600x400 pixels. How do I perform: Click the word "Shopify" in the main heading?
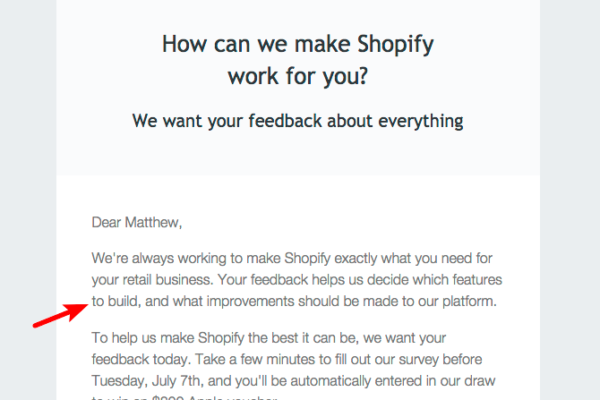395,45
